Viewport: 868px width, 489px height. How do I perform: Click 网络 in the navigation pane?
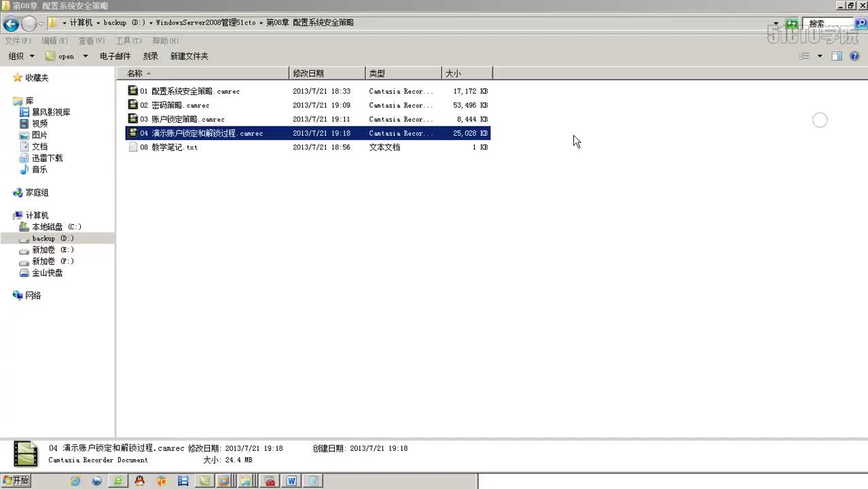tap(33, 295)
